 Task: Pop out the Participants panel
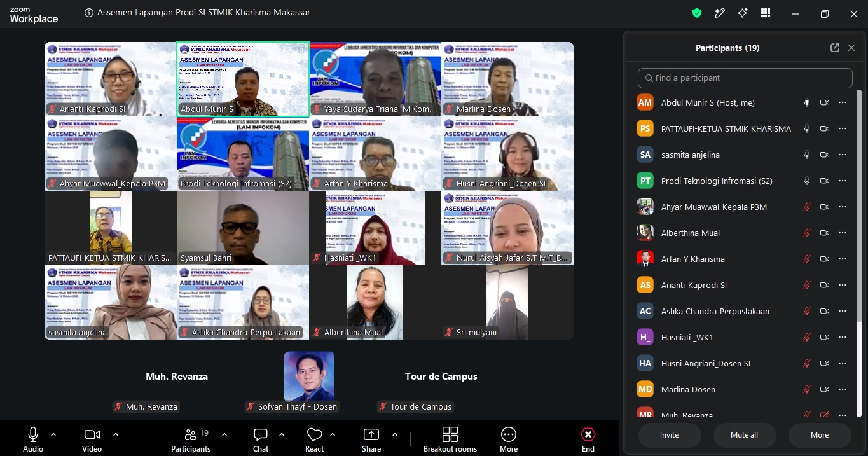click(x=835, y=48)
